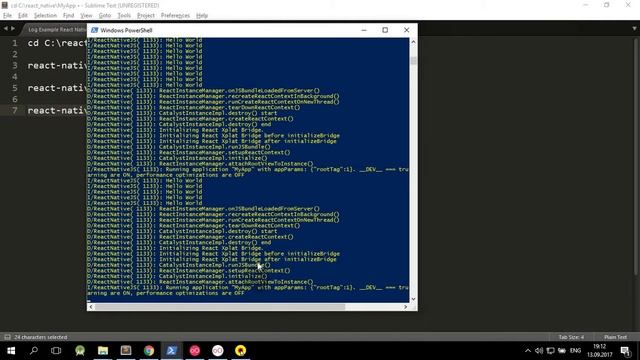640x360 pixels.
Task: Click PowerShell vertical scroll up arrow
Action: click(x=413, y=42)
